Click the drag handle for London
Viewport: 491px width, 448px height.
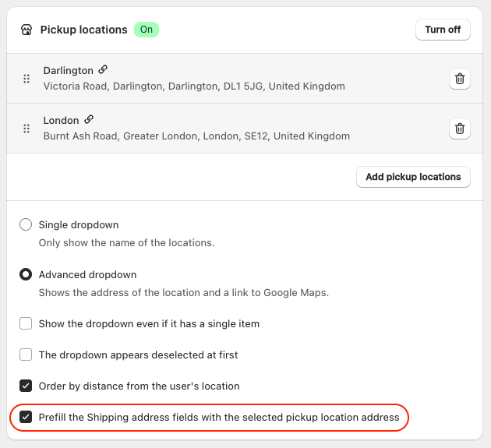[x=26, y=129]
